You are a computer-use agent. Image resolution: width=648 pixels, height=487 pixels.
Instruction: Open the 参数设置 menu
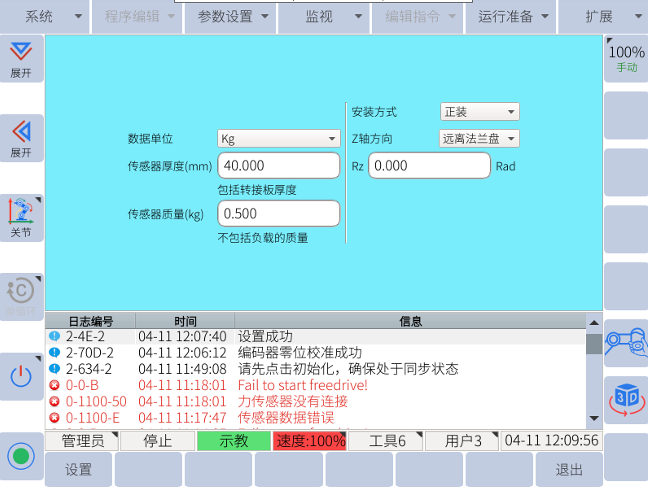point(231,17)
